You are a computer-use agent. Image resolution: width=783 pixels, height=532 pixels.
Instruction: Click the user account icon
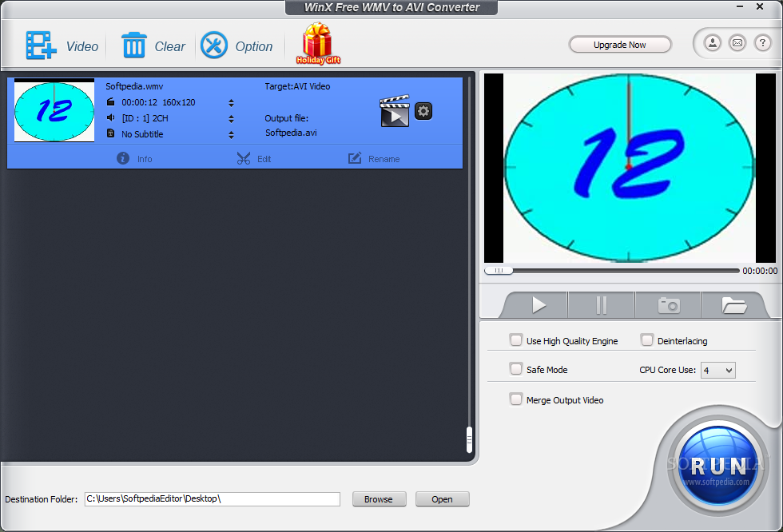(x=713, y=43)
